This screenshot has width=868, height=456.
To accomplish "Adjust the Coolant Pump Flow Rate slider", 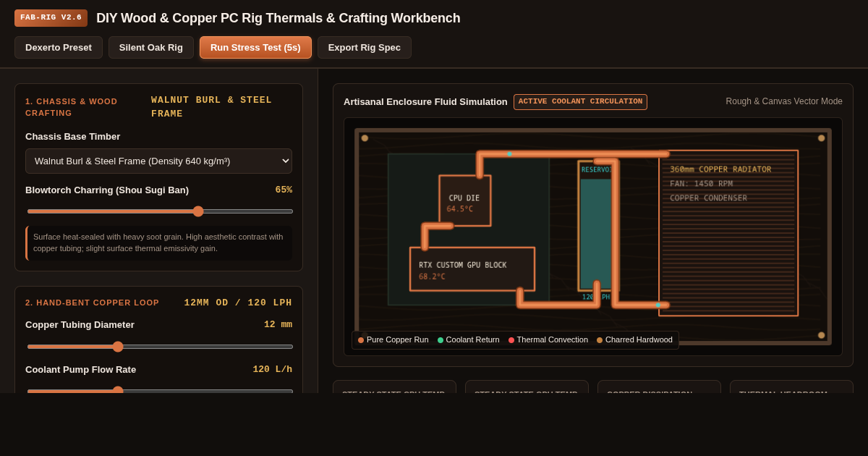I will coord(160,391).
